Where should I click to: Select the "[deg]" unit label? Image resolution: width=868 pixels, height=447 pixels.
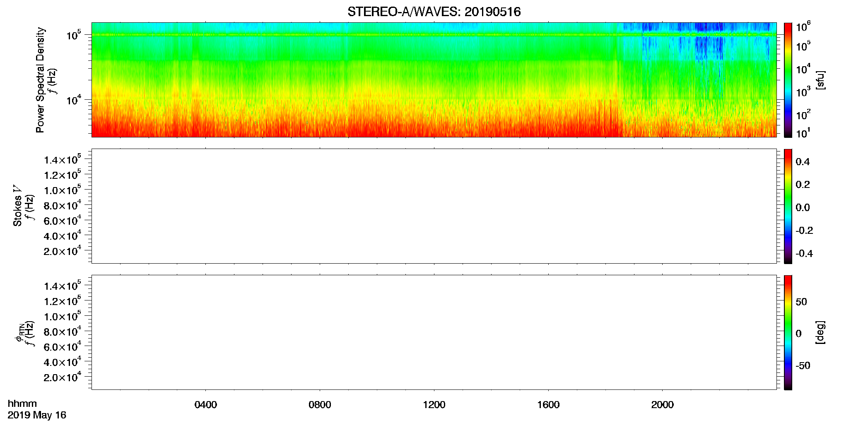click(x=820, y=332)
